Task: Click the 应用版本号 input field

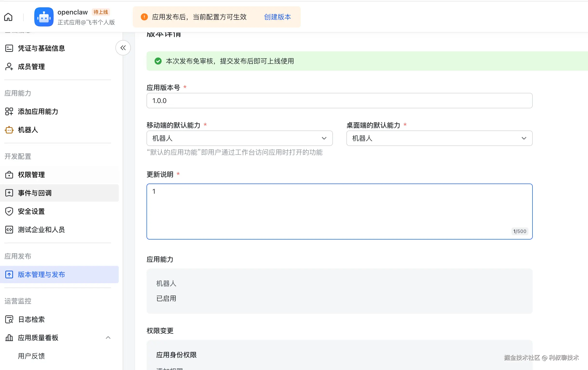Action: click(x=339, y=101)
